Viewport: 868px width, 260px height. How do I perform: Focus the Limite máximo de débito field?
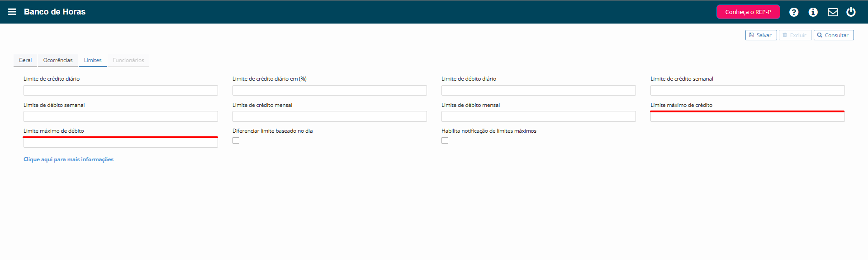[121, 142]
